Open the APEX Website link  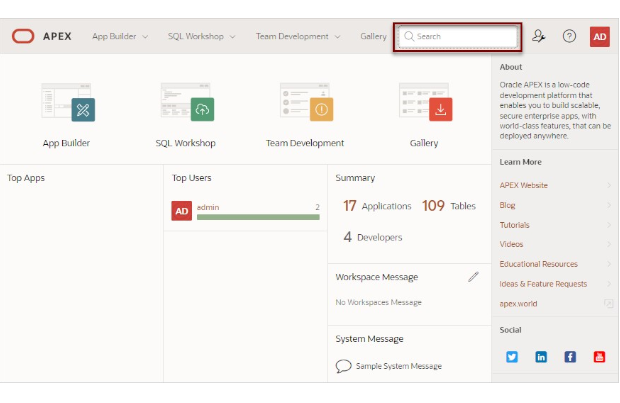[523, 185]
